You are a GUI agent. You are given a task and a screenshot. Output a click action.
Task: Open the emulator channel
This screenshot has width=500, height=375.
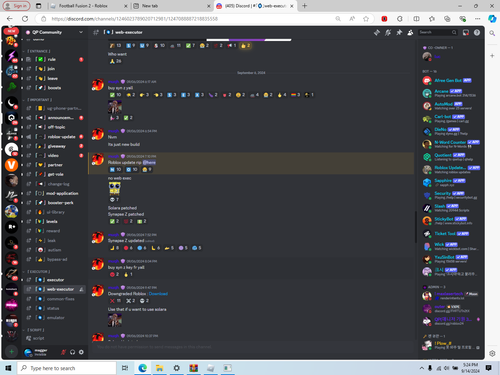tap(55, 318)
